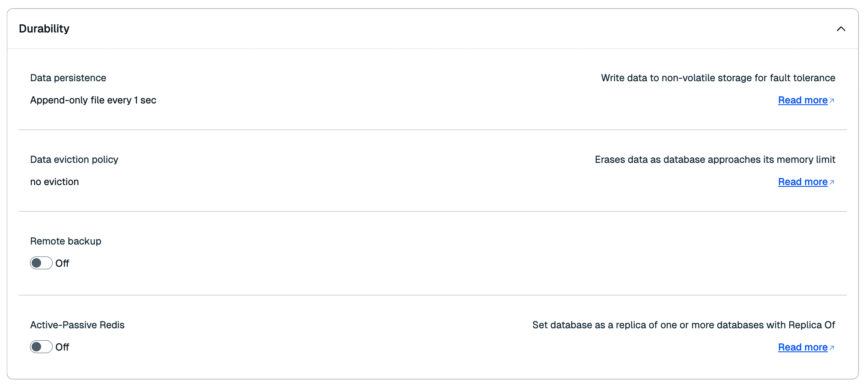Image resolution: width=868 pixels, height=389 pixels.
Task: Click the 'Write data to non-volatile storage' description
Action: pos(718,78)
